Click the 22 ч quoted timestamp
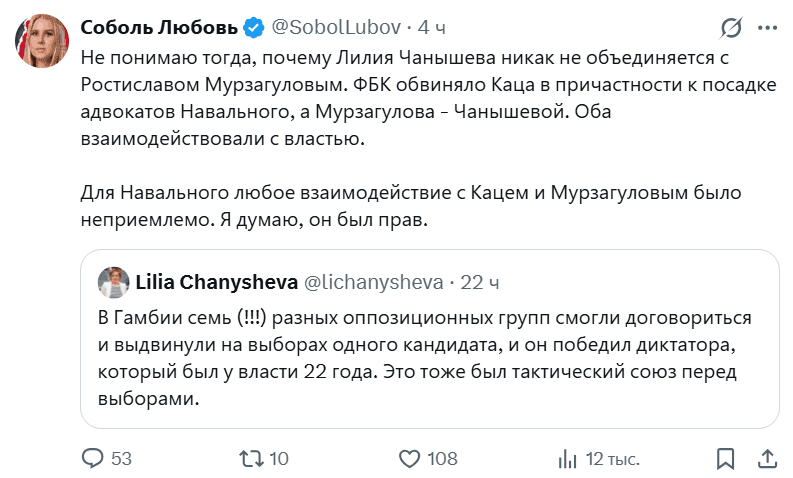793x478 pixels. tap(479, 282)
